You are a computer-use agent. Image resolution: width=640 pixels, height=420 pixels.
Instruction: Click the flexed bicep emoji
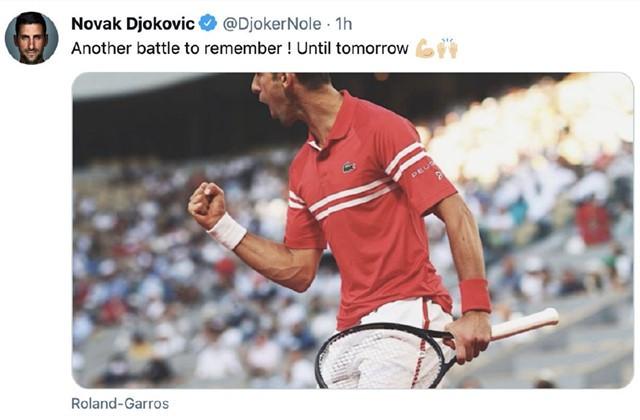tap(424, 49)
